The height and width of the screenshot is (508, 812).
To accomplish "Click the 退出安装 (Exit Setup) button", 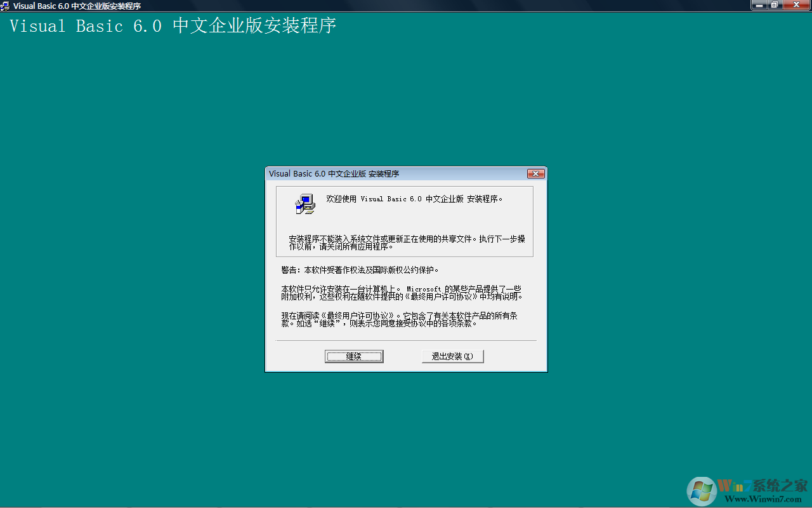I will coord(452,356).
